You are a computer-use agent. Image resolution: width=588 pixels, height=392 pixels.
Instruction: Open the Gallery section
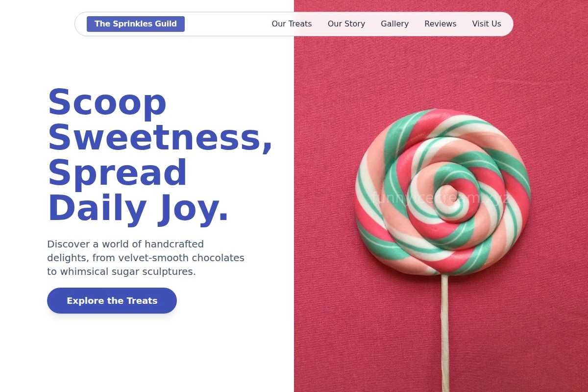tap(394, 24)
